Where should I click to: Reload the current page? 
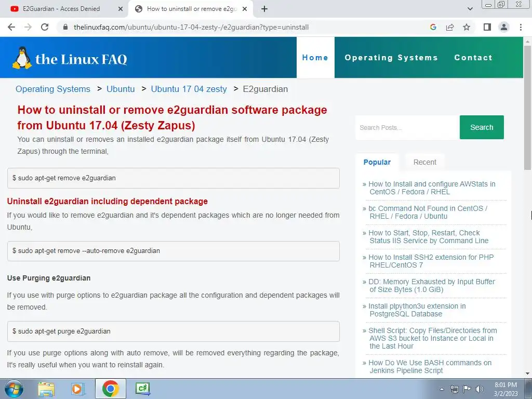coord(45,27)
